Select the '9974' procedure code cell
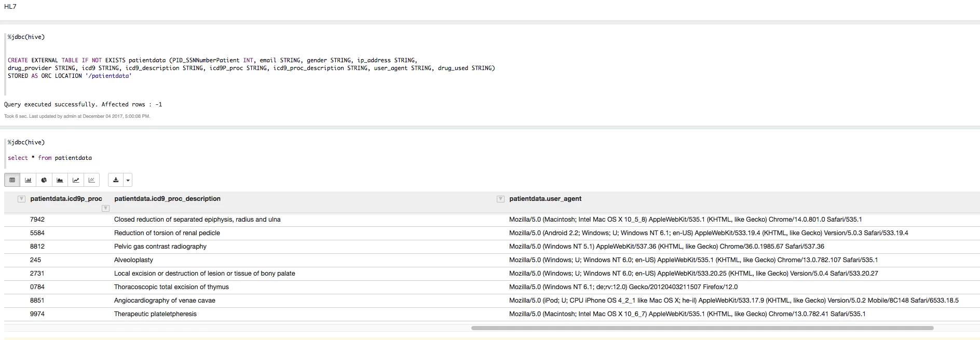 (x=37, y=314)
